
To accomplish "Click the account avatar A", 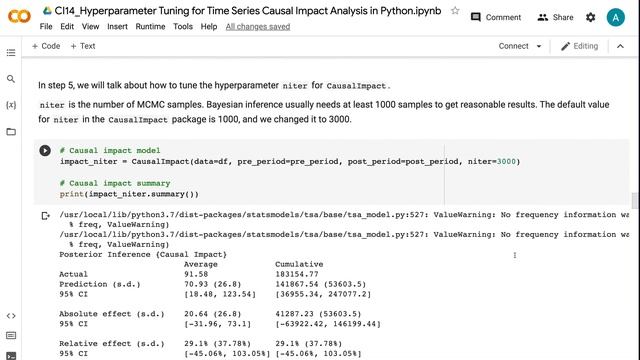I will 615,18.
